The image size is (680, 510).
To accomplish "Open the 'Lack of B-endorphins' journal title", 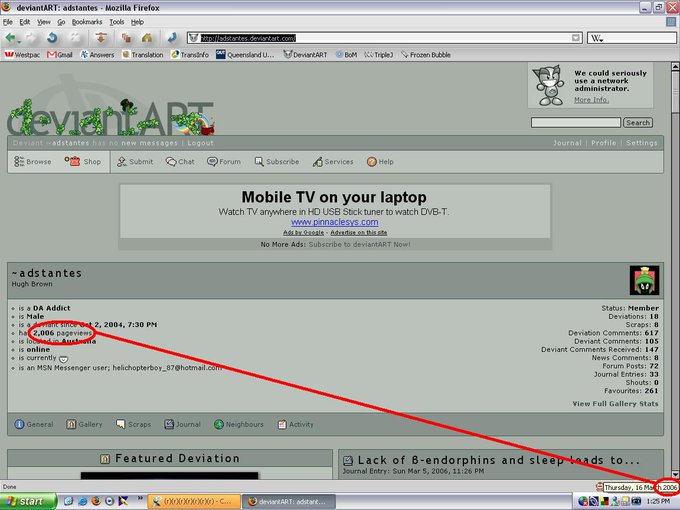I will pos(498,460).
